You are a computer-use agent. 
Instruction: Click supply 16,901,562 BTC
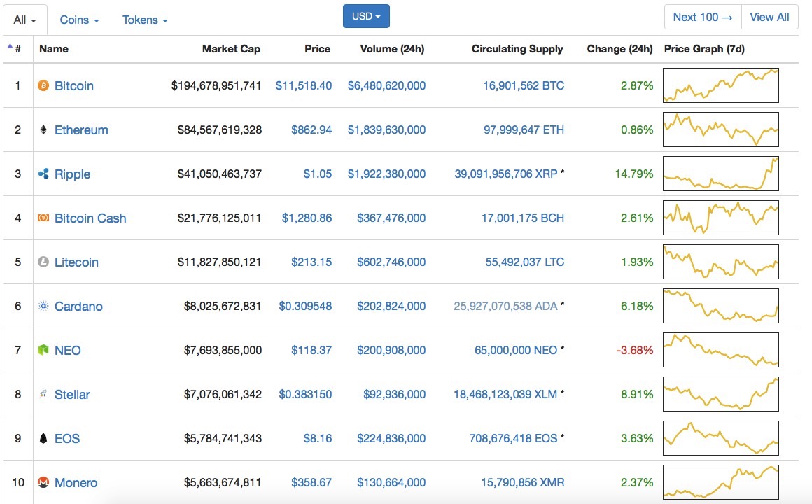524,85
